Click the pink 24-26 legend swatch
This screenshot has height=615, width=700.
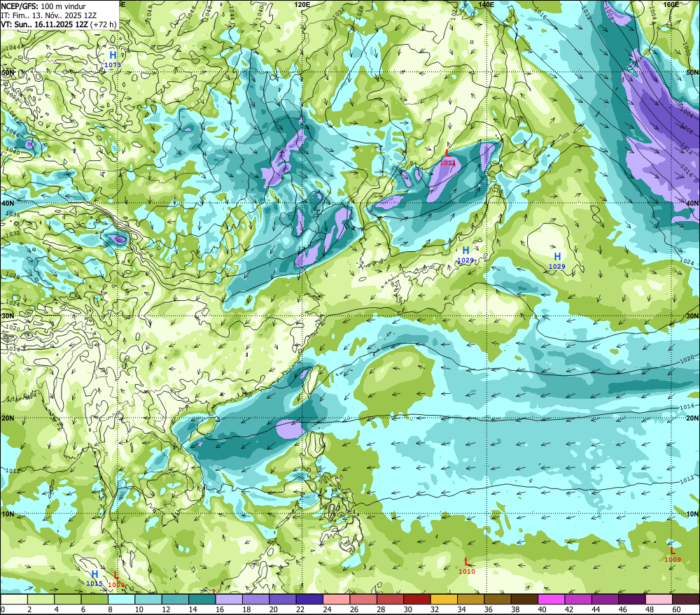pyautogui.click(x=337, y=599)
